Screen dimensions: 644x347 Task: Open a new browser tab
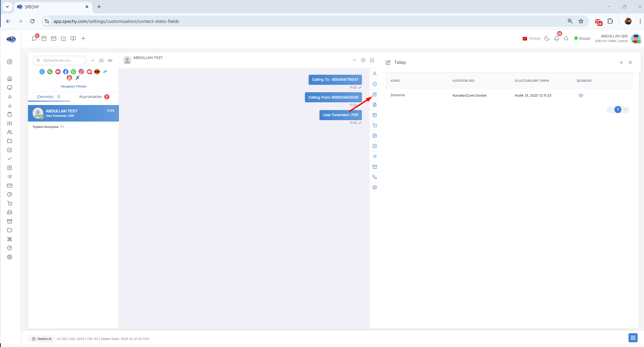[x=99, y=7]
